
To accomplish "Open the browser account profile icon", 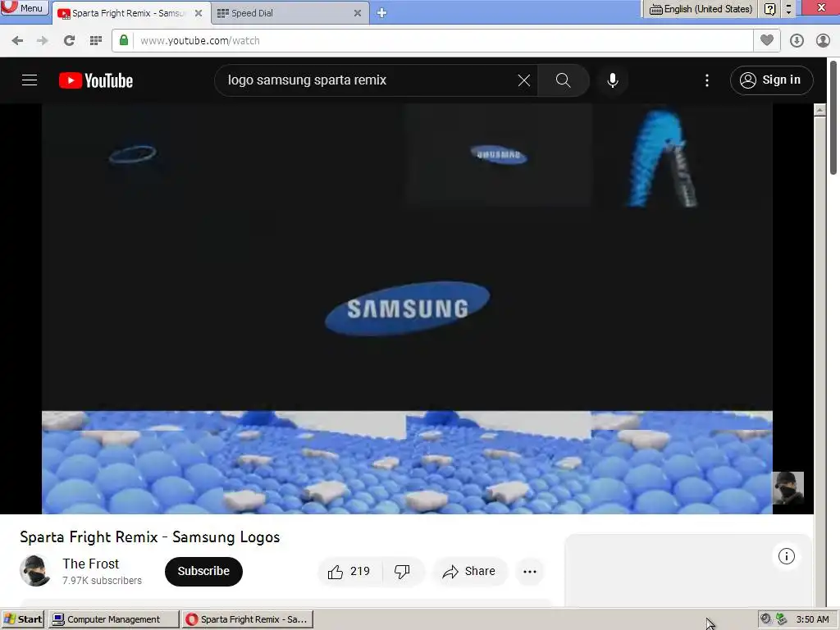I will [x=823, y=41].
